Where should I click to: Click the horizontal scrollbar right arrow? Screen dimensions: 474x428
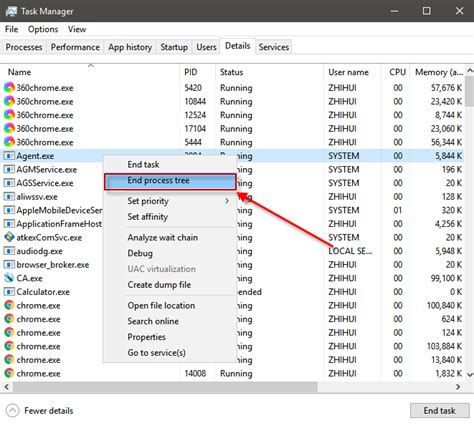pos(458,387)
